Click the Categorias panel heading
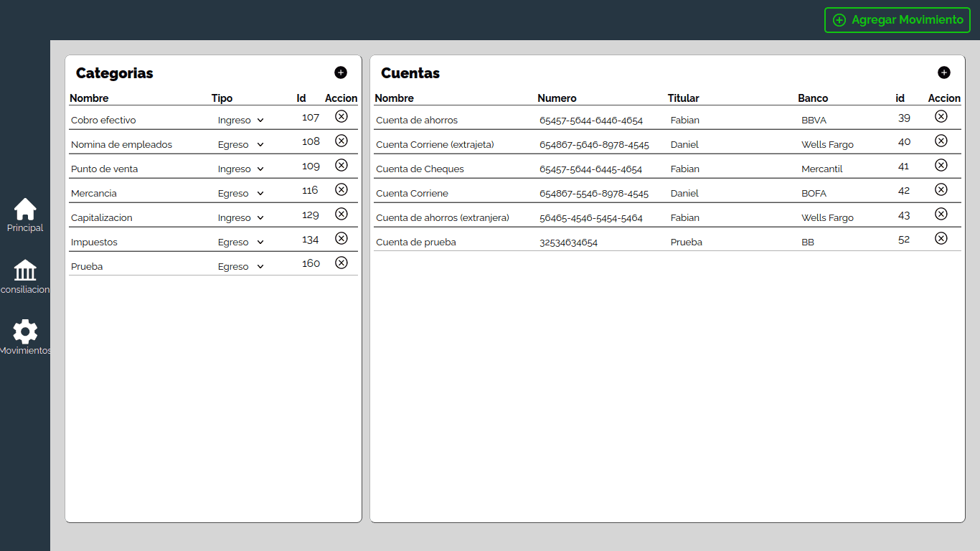 click(x=115, y=73)
